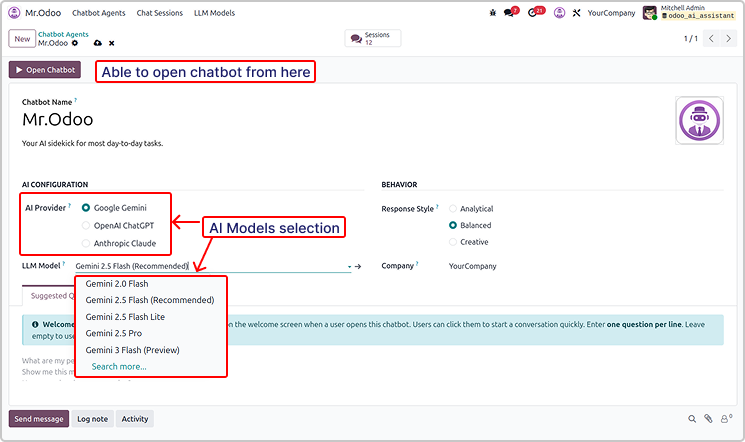The height and width of the screenshot is (442, 745).
Task: Choose the Creative response style
Action: point(453,241)
